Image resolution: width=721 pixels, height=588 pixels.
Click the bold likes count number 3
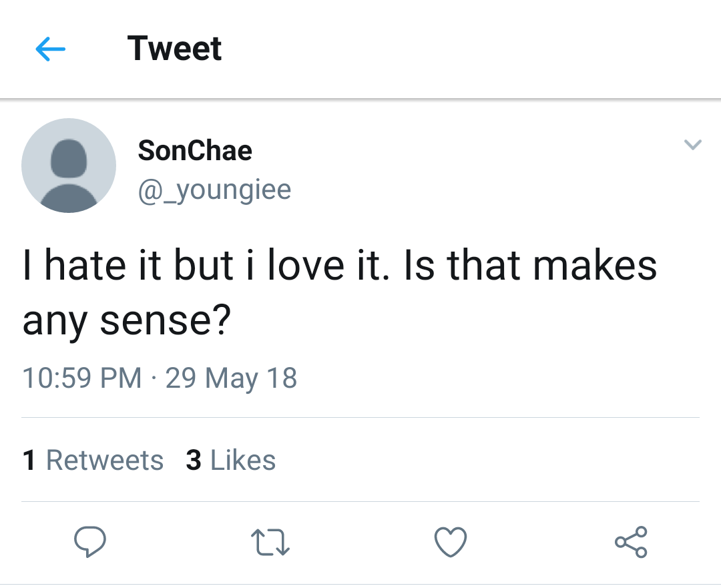click(x=194, y=461)
